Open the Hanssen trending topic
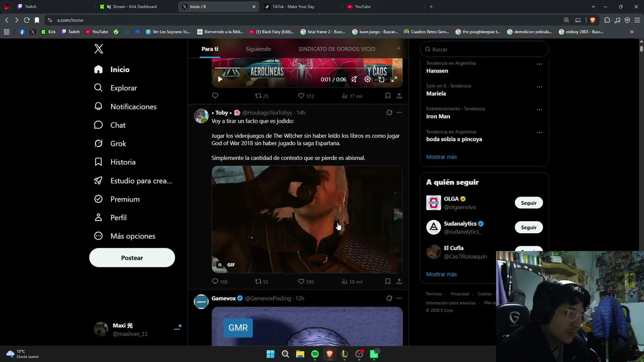644x362 pixels. coord(437,71)
